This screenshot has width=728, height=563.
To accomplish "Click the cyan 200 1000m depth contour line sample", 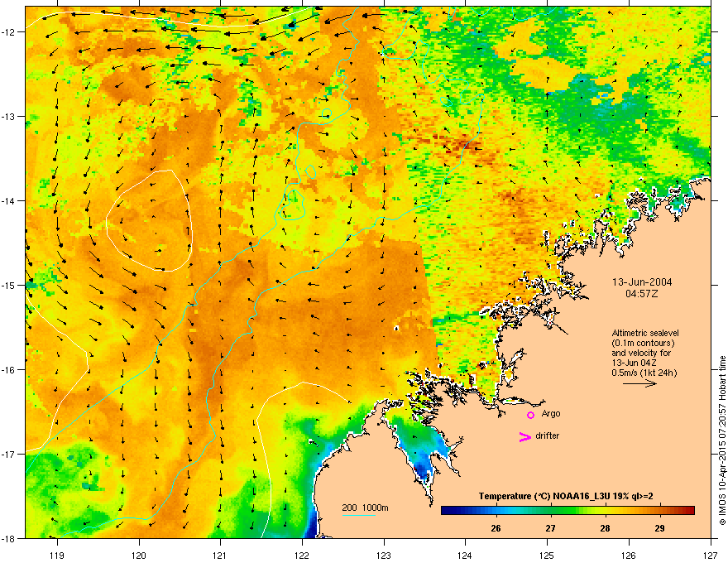I will pyautogui.click(x=358, y=516).
